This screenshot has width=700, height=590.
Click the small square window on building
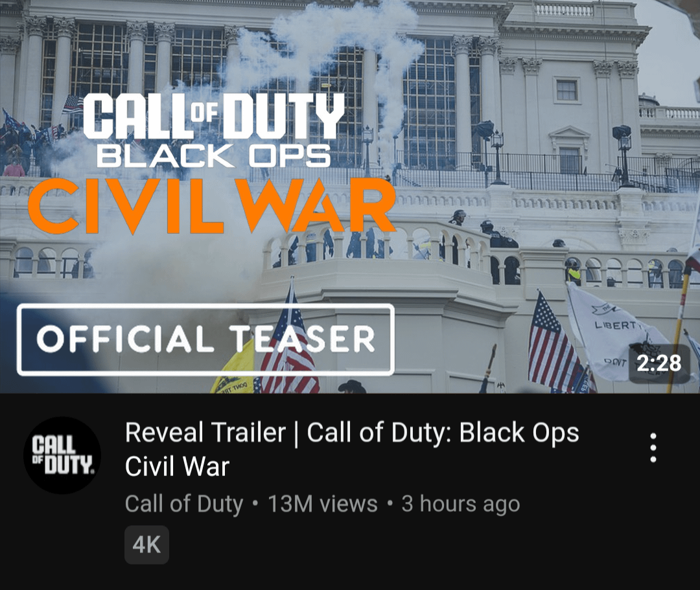(x=566, y=89)
